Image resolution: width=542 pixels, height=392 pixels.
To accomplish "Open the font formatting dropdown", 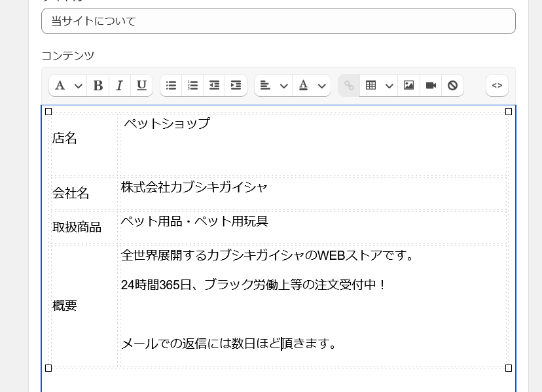I will pos(68,86).
